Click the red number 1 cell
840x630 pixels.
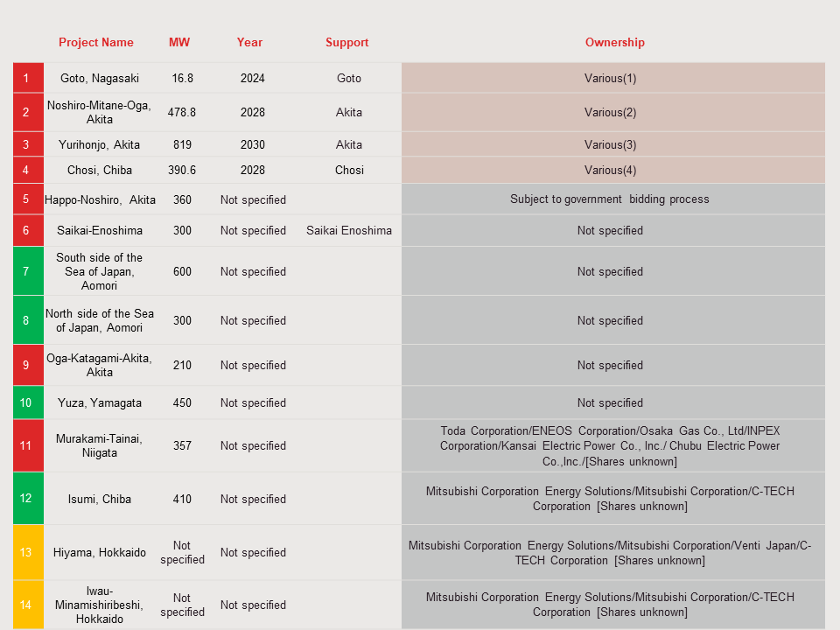pos(27,78)
